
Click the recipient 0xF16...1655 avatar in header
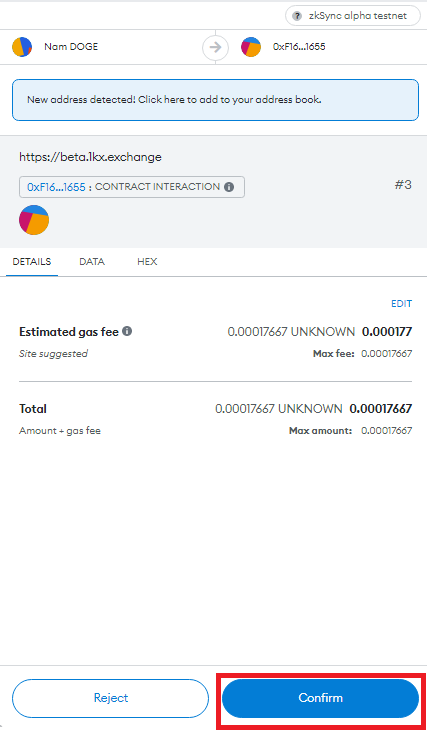point(251,47)
